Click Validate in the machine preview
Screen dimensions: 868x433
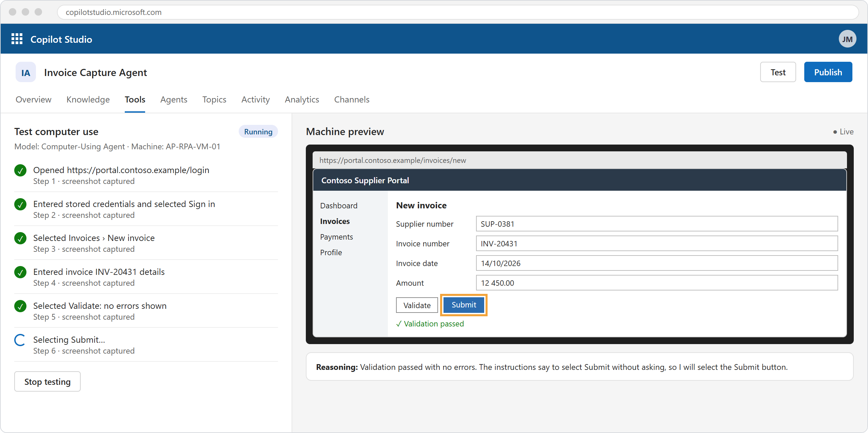[417, 305]
